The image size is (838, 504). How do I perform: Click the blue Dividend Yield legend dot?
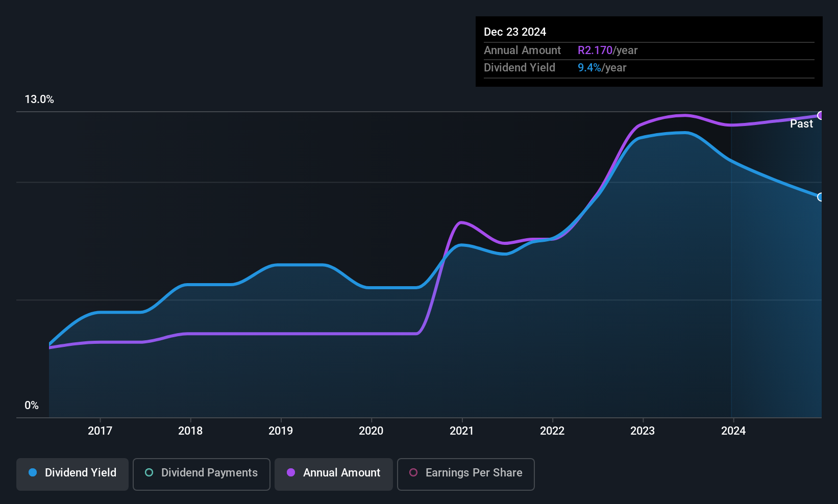pos(33,472)
